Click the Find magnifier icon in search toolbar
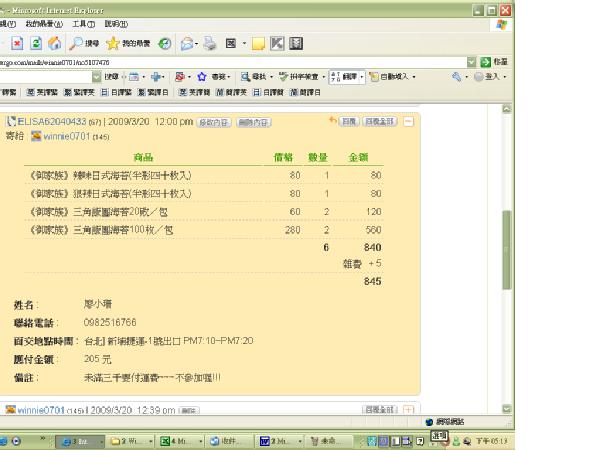 click(x=245, y=77)
